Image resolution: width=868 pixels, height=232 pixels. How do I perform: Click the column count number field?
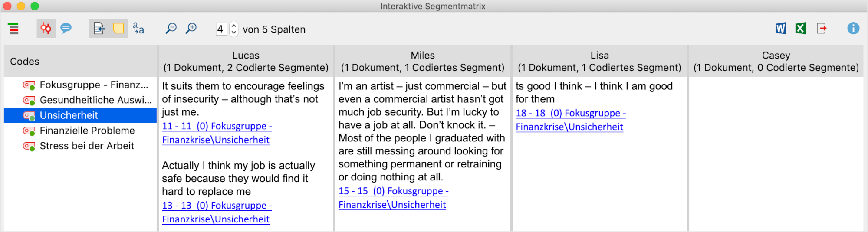point(221,29)
